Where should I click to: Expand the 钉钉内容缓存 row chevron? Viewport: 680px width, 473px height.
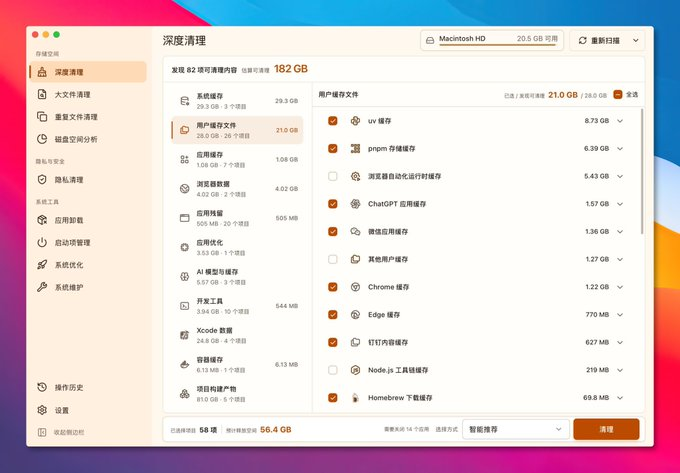coord(620,343)
